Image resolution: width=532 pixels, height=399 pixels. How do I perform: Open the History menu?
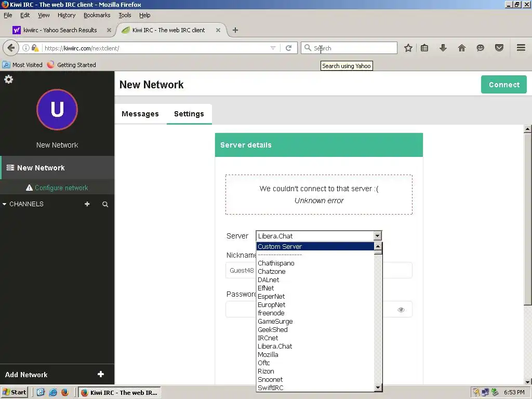[x=66, y=15]
